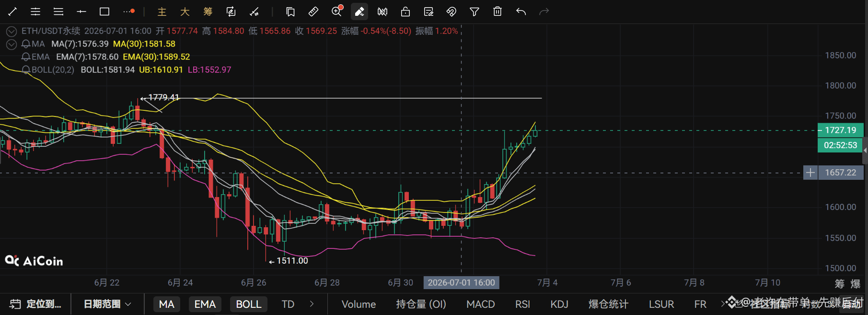
Task: Click the ETH/USDT永续 symbol name
Action: coord(51,31)
